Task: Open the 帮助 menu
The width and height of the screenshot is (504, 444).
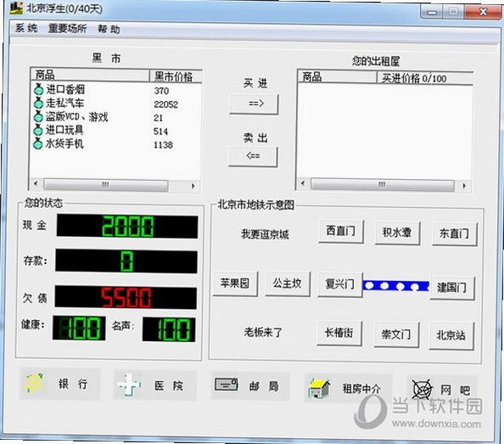Action: coord(109,29)
